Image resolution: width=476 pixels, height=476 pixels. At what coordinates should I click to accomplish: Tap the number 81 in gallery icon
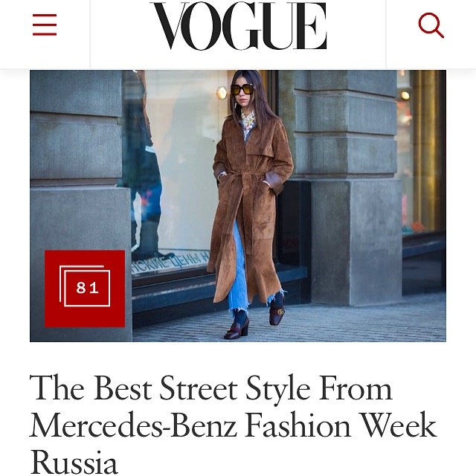88,288
